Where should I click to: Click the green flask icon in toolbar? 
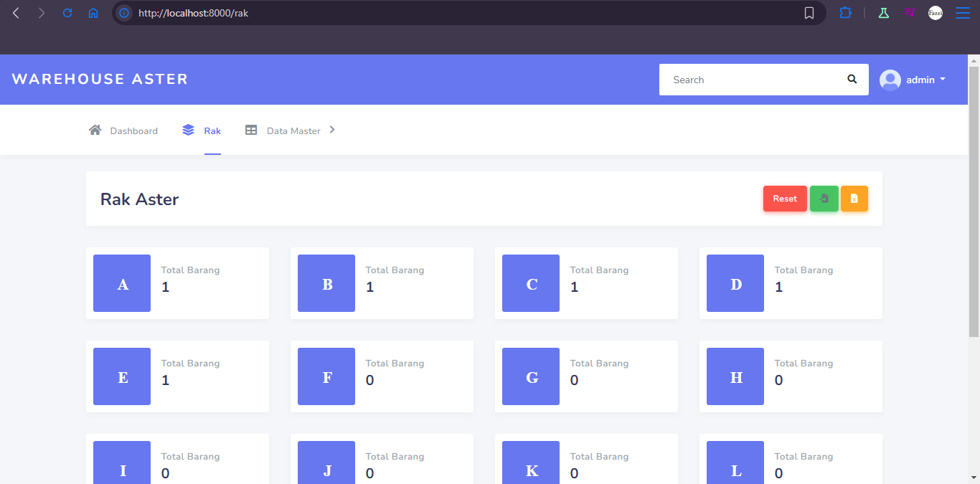pos(884,13)
